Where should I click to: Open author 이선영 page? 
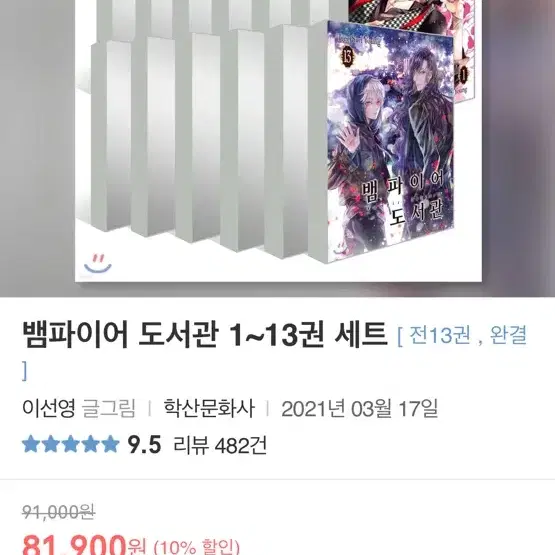[49, 408]
